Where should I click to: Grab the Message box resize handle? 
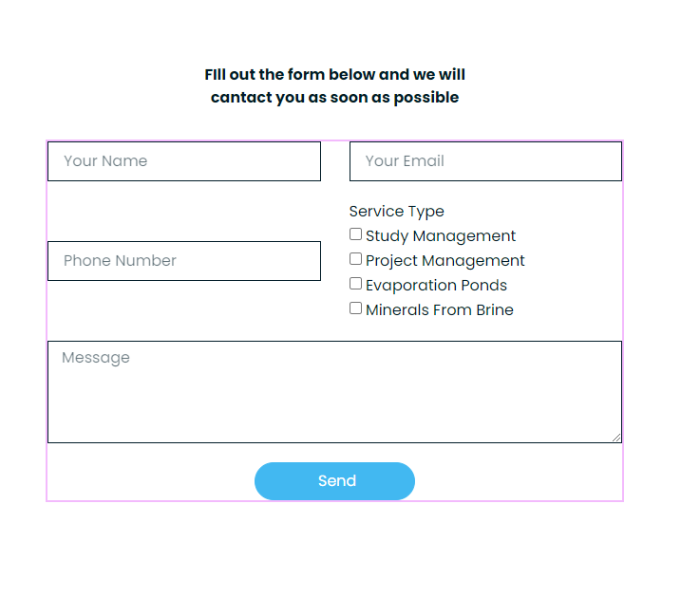[616, 438]
